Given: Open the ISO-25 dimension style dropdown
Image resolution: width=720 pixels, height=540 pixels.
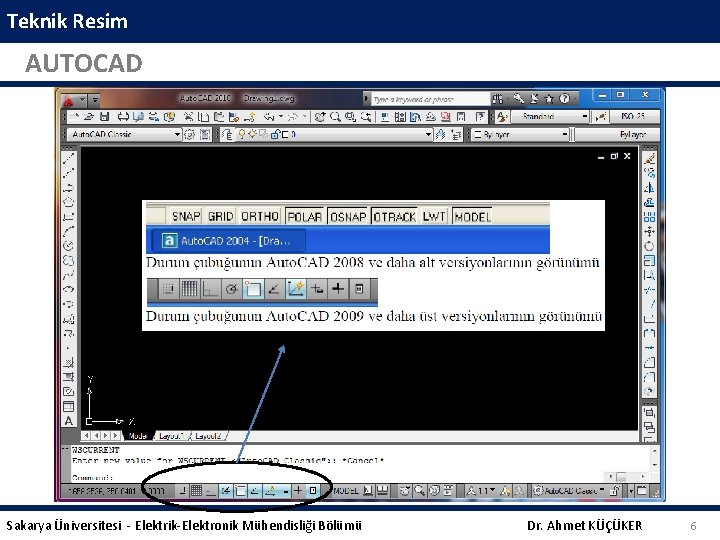Looking at the screenshot, I should tap(634, 117).
